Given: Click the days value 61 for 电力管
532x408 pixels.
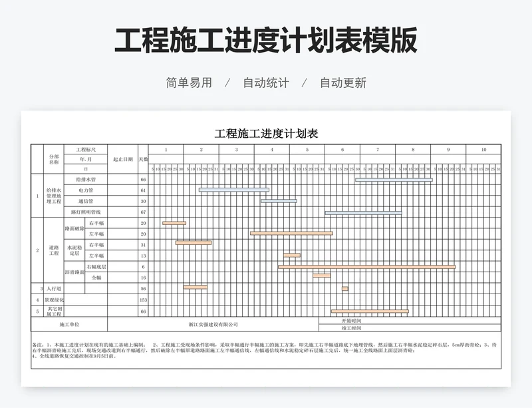Looking at the screenshot, I should (143, 190).
